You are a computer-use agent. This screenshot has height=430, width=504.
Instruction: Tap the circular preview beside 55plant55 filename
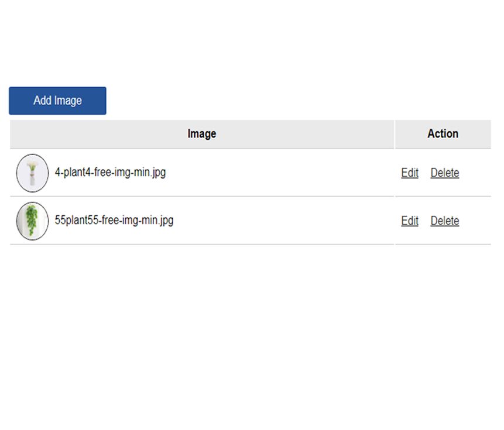click(x=32, y=221)
